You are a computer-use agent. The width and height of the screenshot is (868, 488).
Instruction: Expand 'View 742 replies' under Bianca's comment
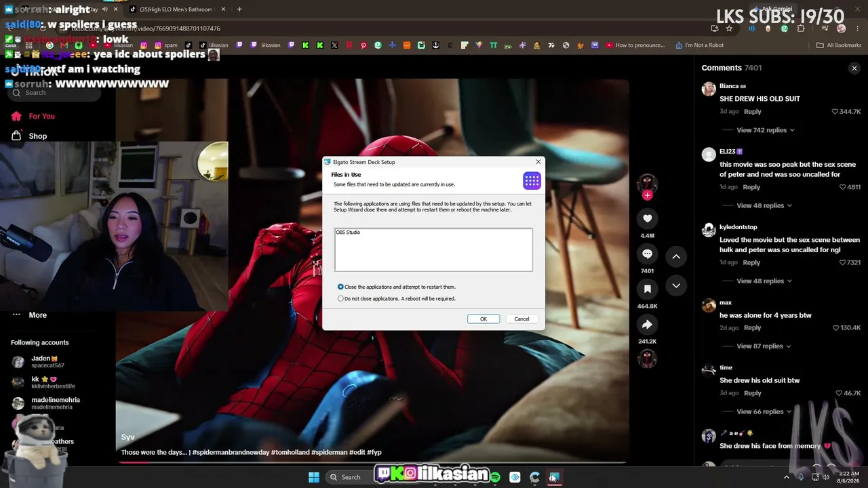766,130
